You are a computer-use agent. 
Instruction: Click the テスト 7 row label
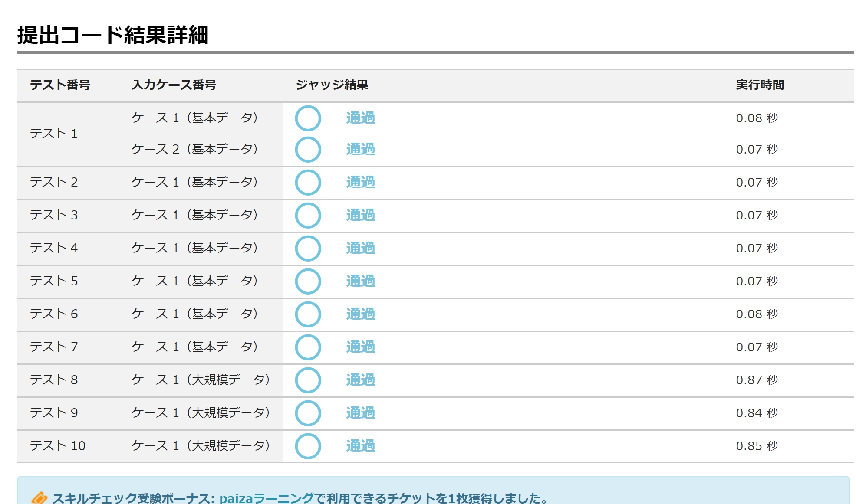coord(54,347)
